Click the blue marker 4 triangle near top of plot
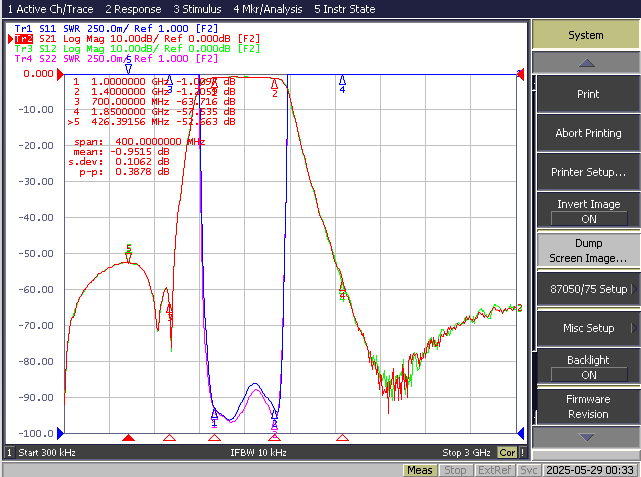 point(342,79)
